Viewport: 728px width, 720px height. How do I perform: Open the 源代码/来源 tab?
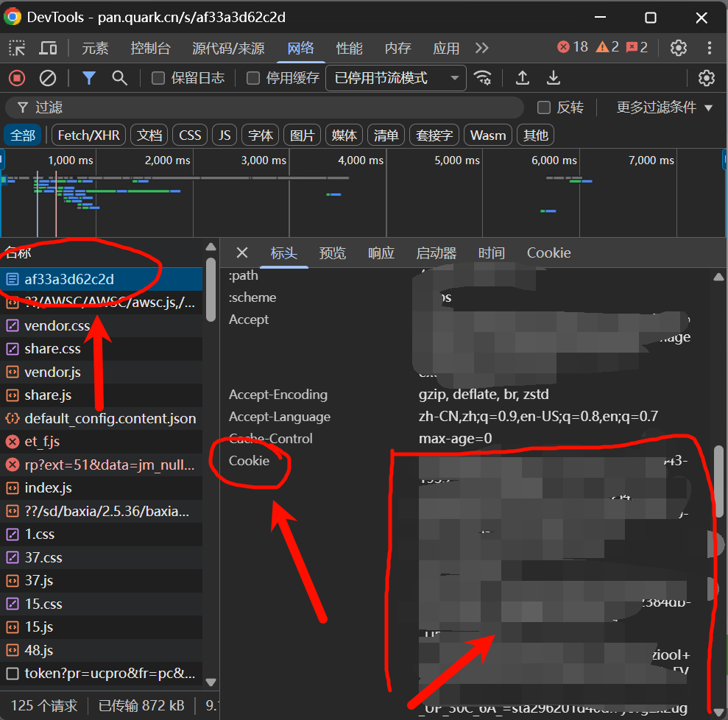pyautogui.click(x=228, y=48)
